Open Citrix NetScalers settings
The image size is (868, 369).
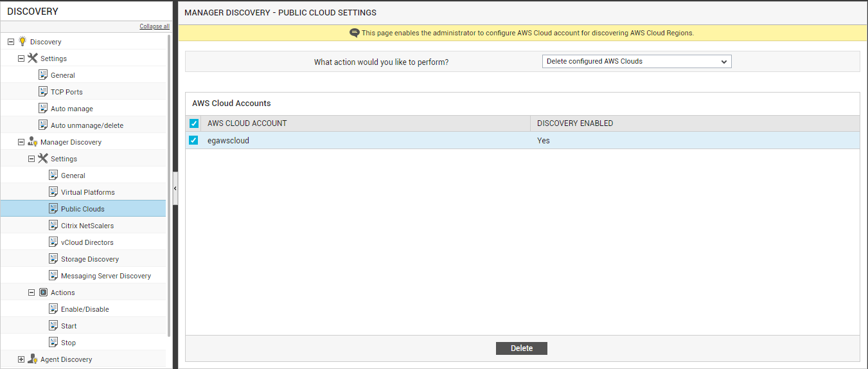(87, 226)
